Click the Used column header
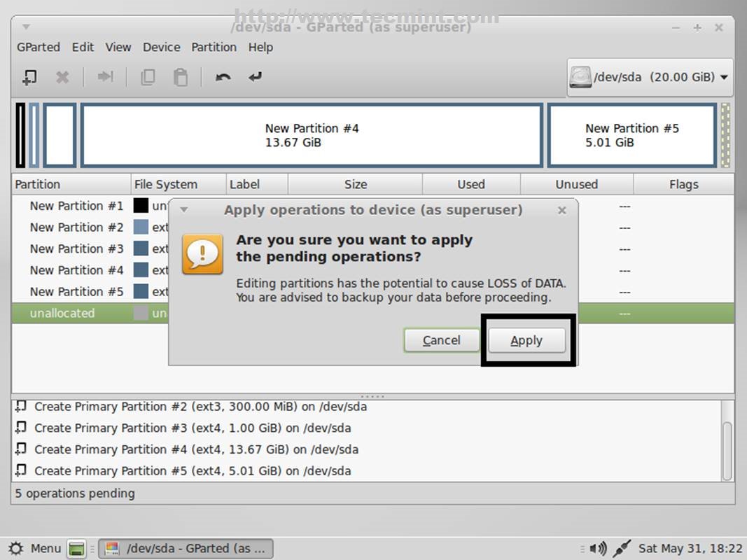 tap(471, 184)
